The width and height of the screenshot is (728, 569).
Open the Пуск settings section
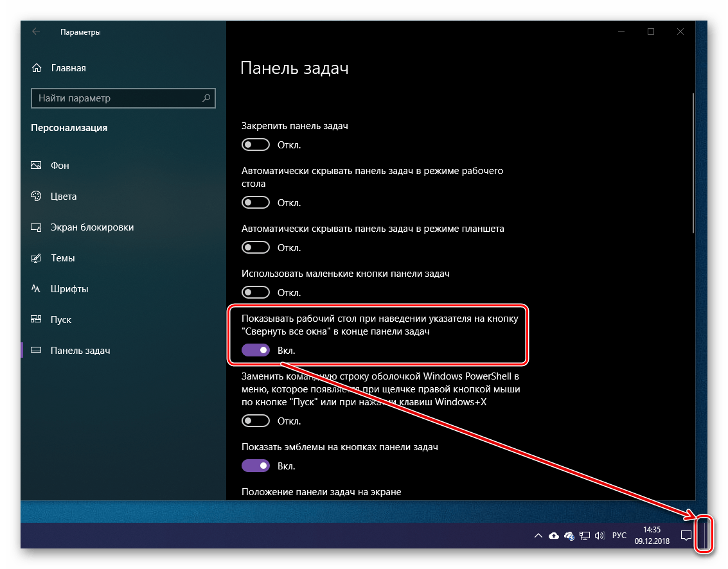61,319
